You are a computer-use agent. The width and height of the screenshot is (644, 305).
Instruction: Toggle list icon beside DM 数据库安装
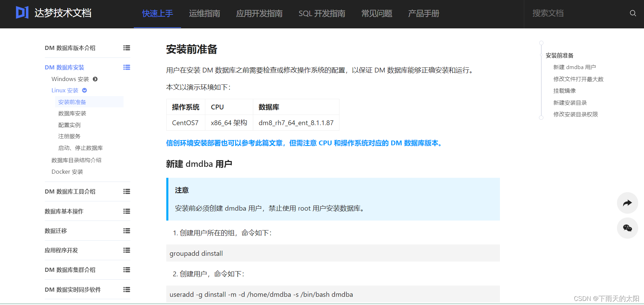[x=127, y=67]
